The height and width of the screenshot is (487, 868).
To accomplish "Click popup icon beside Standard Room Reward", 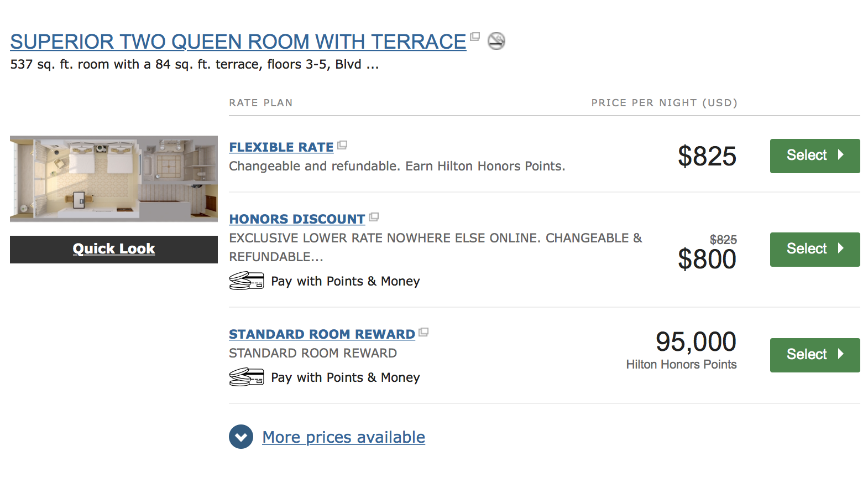I will pyautogui.click(x=423, y=332).
